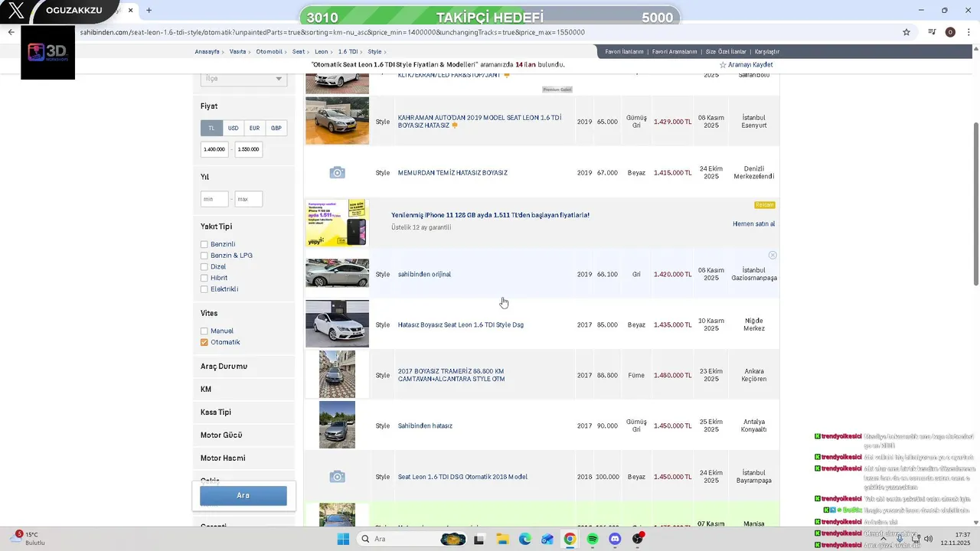980x551 pixels.
Task: Go to the Anasayfa breadcrumb
Action: [207, 51]
